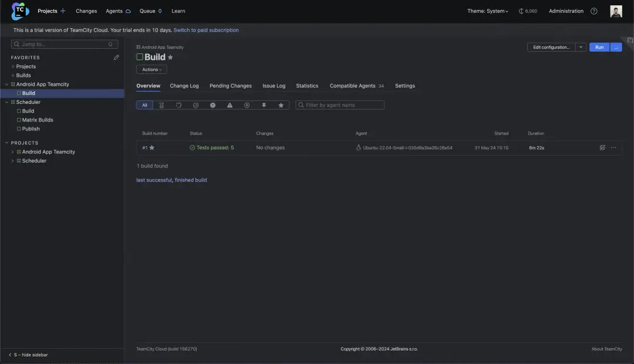The height and width of the screenshot is (364, 634).
Task: Click the build credits counter 6,060
Action: click(x=528, y=11)
